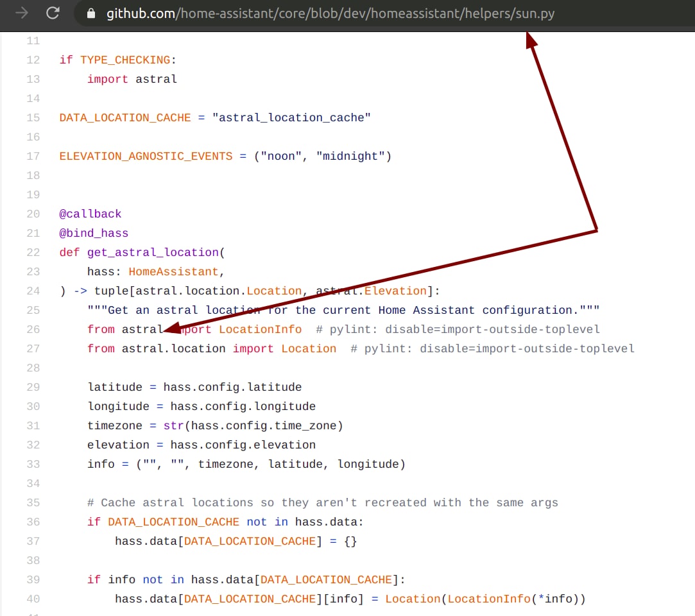Screen dimensions: 695x616
Task: Click the browser forward arrow
Action: pos(21,13)
